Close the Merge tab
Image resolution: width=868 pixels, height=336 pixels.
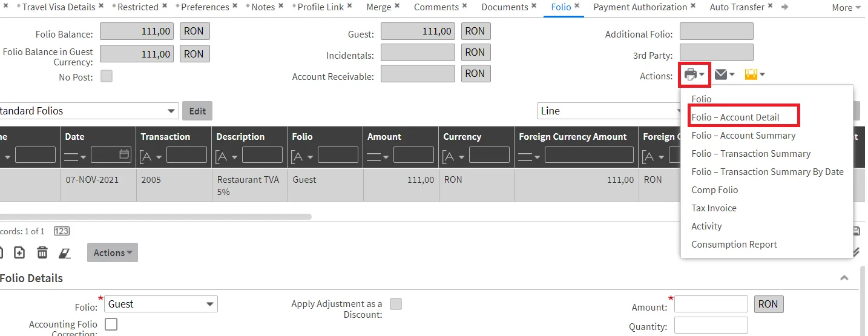click(397, 6)
